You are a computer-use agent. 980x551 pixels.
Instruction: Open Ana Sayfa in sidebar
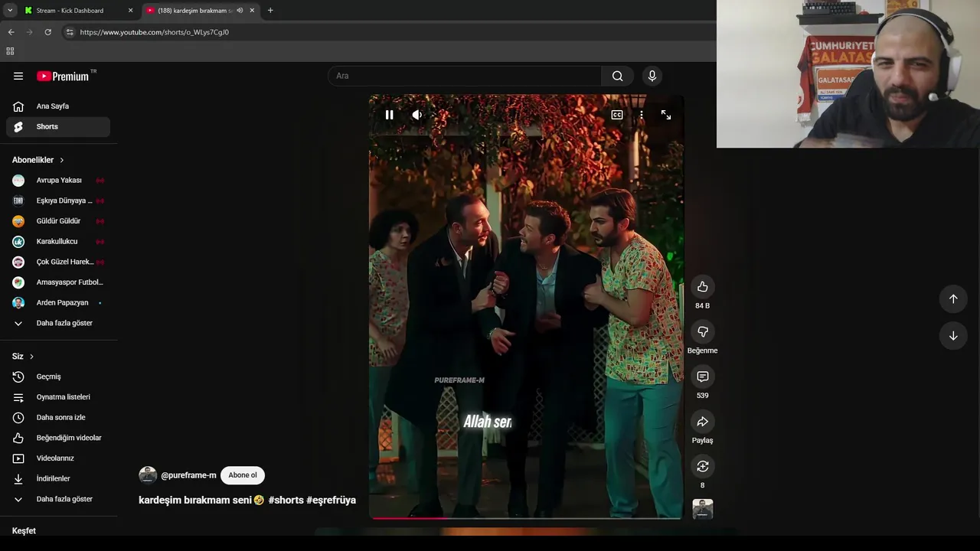click(58, 106)
